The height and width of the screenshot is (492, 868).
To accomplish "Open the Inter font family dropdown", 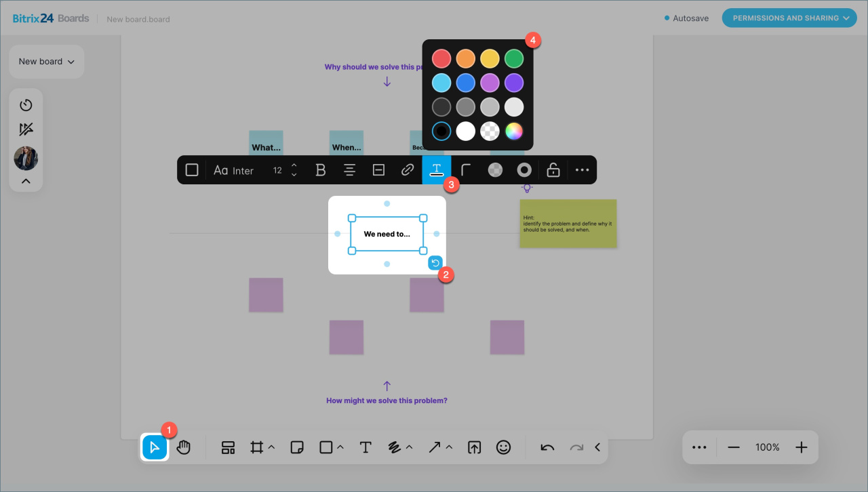I will [234, 170].
